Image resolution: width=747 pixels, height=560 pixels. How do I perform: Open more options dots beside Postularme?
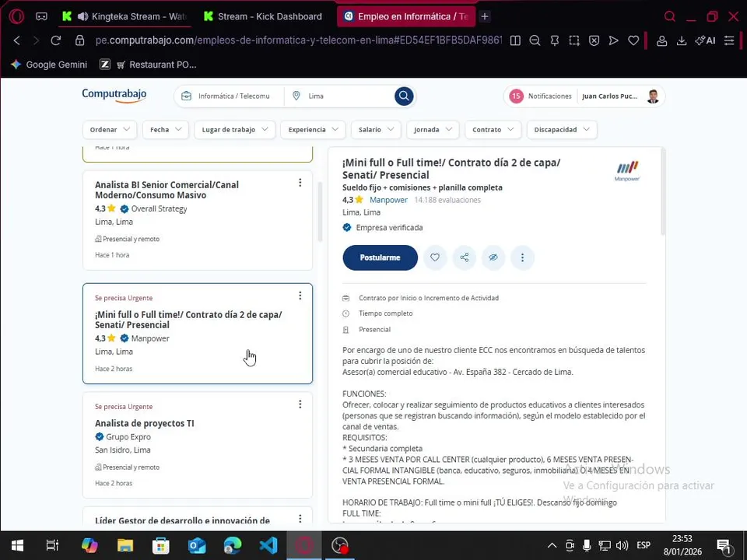tap(522, 257)
